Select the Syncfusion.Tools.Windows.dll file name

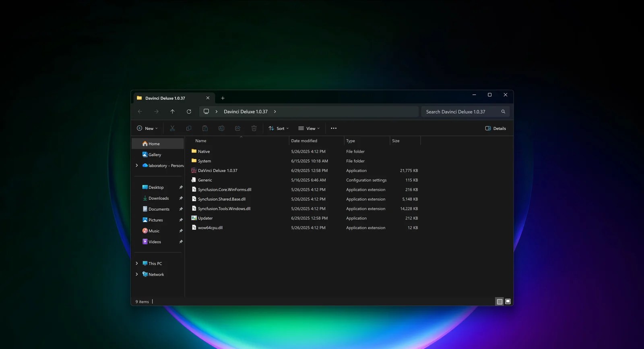click(224, 209)
